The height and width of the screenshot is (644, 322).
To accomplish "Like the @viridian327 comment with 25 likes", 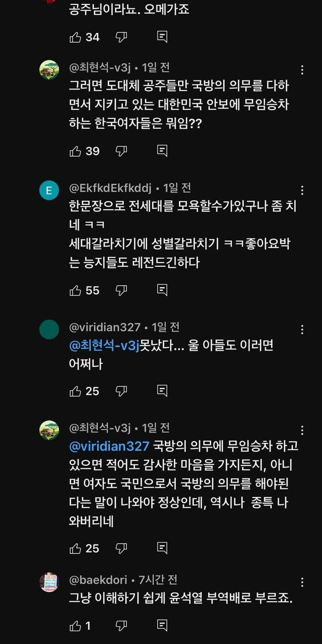I will click(x=75, y=391).
